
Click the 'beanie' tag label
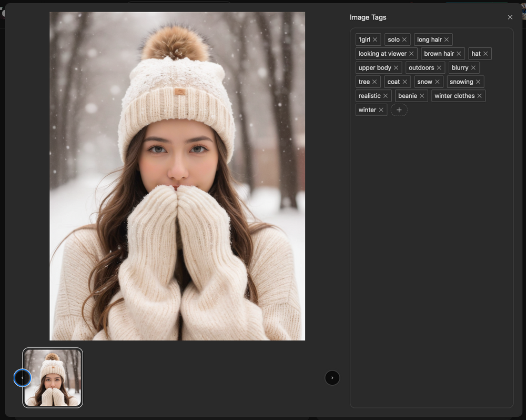click(407, 96)
